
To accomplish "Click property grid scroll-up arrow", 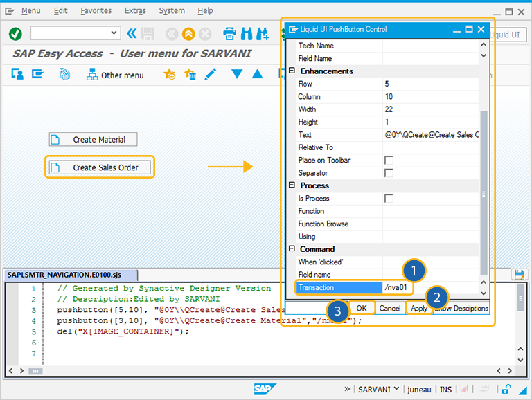I will pos(484,44).
